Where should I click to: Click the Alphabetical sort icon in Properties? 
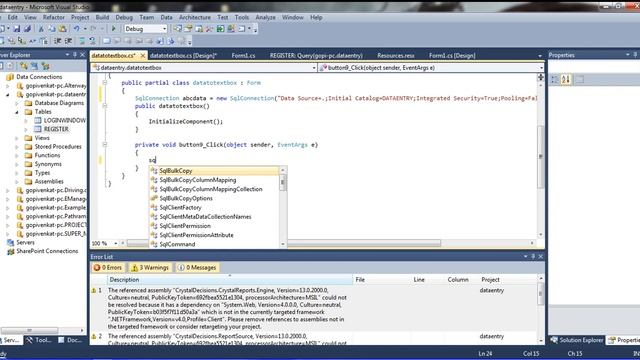tap(566, 79)
